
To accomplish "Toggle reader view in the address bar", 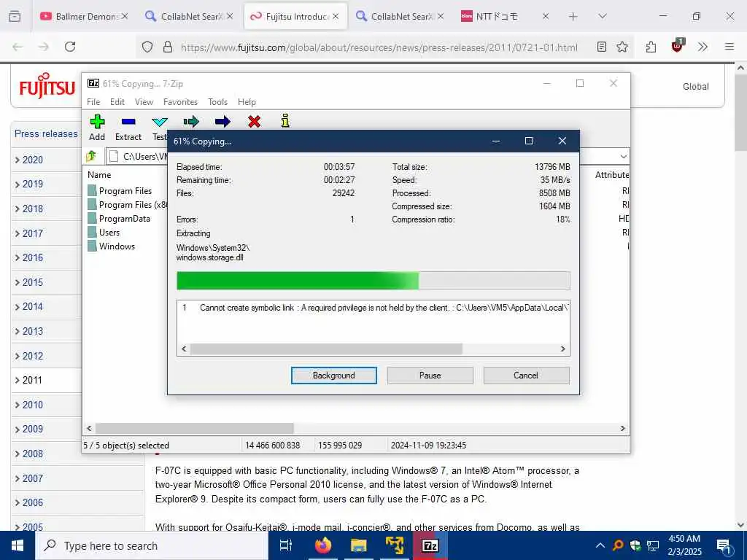I will tap(602, 47).
